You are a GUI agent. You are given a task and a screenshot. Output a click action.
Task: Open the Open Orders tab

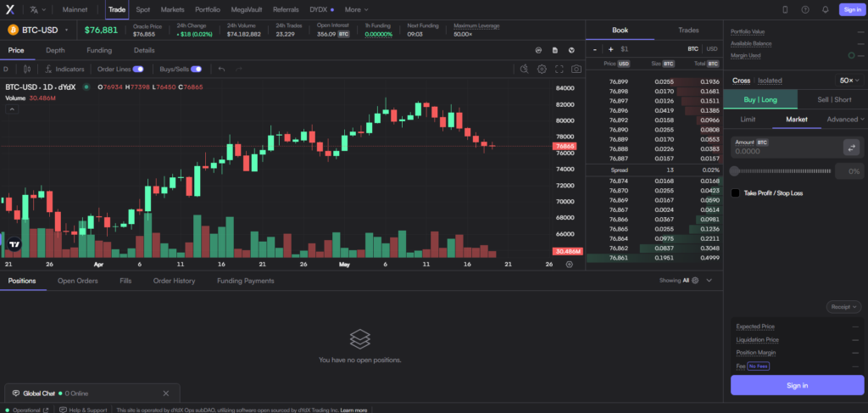pos(77,281)
